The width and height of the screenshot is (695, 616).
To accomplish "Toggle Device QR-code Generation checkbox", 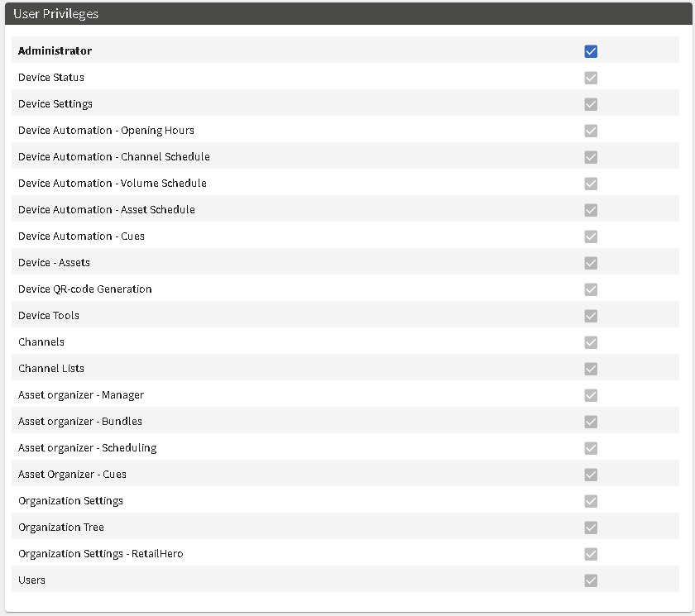I will [591, 289].
